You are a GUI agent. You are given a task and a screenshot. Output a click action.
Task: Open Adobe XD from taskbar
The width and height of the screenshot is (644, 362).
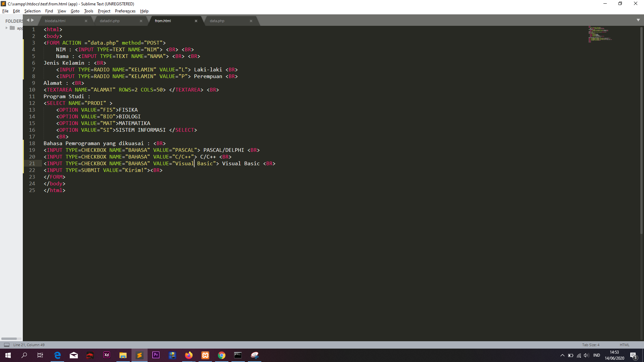(x=107, y=355)
